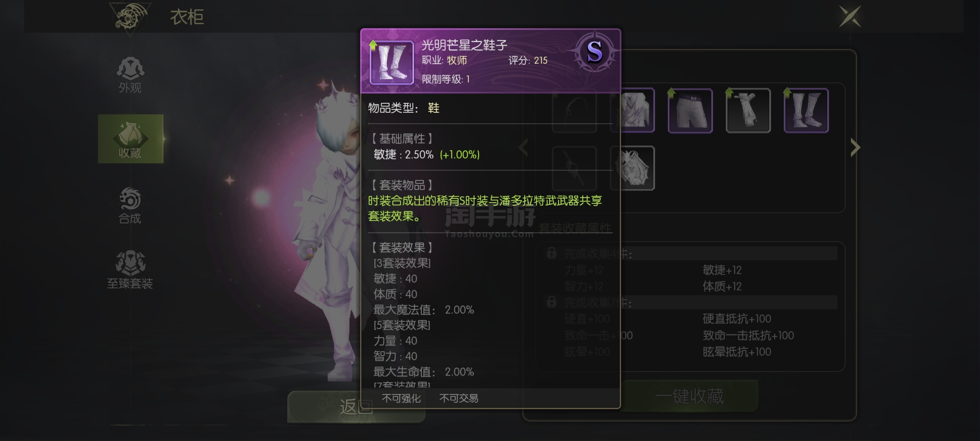This screenshot has width=980, height=441.
Task: Go to previous set with left chevron
Action: (524, 148)
